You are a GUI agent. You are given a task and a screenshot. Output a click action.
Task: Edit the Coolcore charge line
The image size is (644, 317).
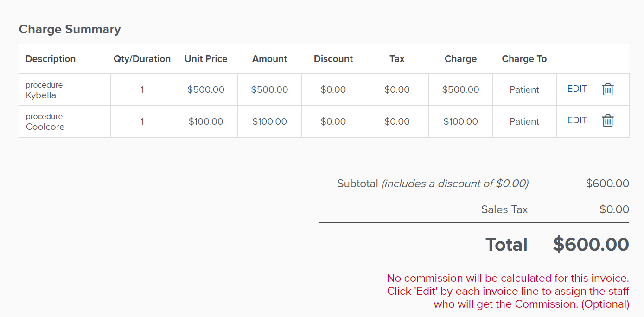[577, 120]
